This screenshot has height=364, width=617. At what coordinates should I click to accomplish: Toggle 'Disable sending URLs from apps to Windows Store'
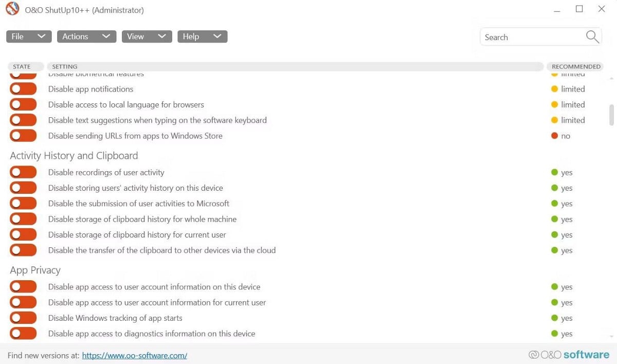23,135
